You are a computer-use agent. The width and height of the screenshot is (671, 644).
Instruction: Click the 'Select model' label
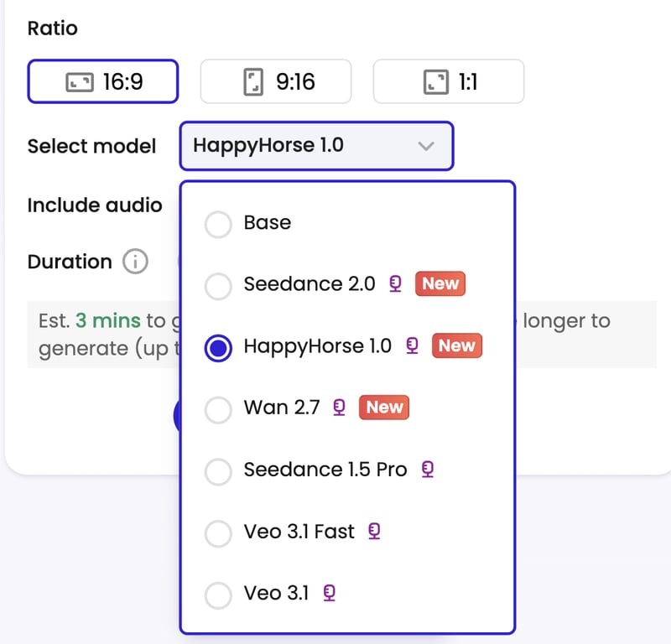[91, 146]
